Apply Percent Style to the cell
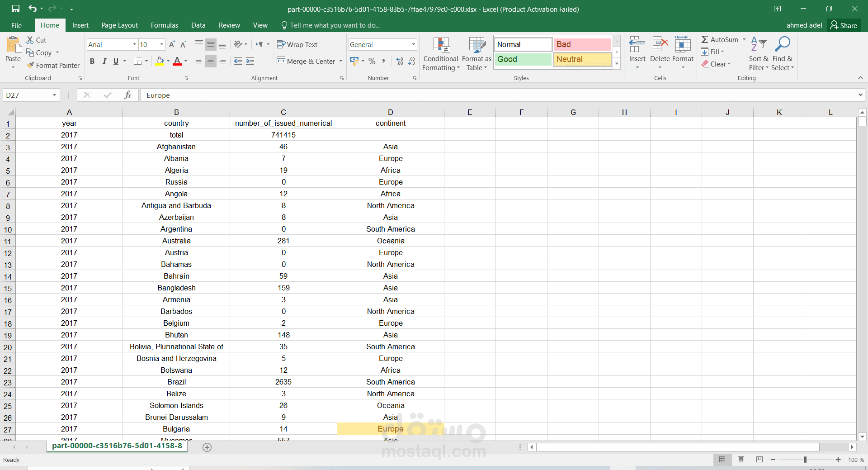This screenshot has height=470, width=868. point(372,61)
